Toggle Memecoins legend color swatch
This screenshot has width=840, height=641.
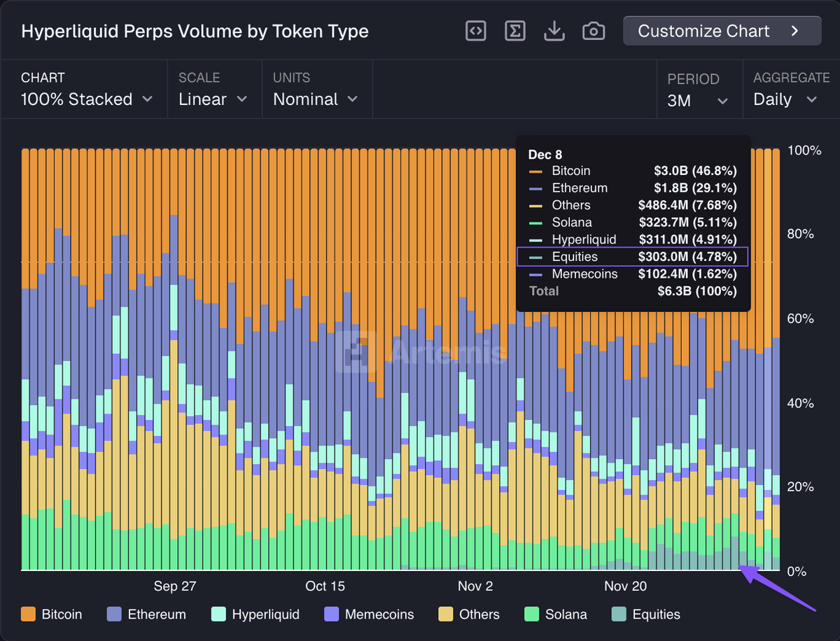332,614
